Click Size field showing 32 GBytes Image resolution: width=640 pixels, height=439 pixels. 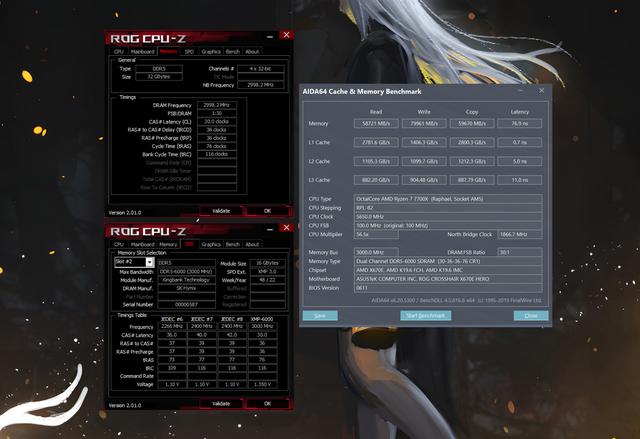tap(159, 77)
